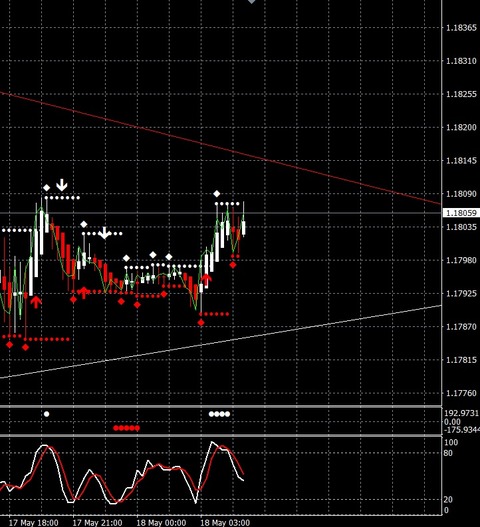Select the red trendline sloping downward
480x527 pixels.
pos(220,148)
